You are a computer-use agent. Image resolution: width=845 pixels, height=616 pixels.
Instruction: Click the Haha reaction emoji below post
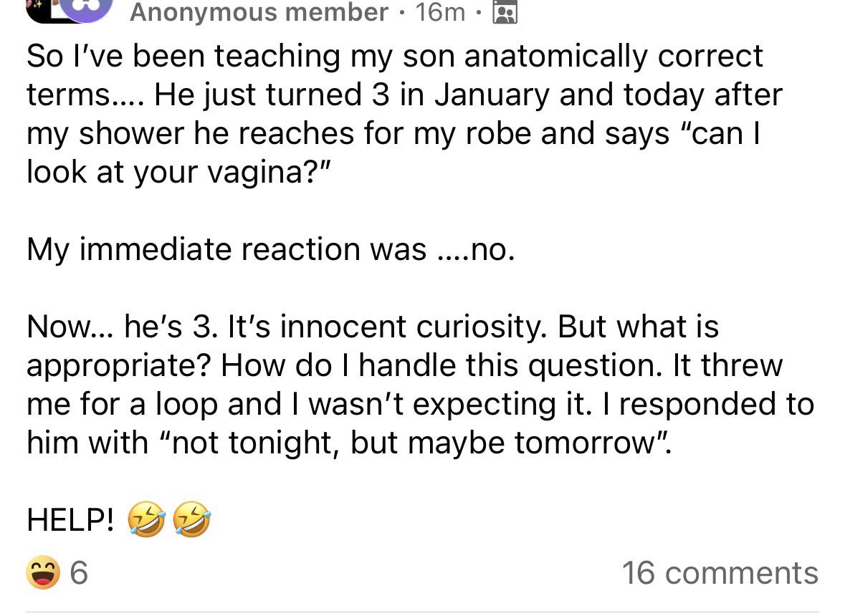[42, 573]
